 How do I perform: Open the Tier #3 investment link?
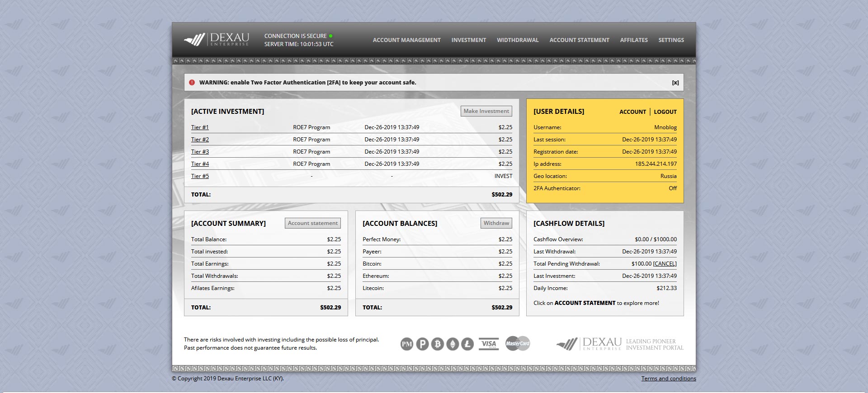point(200,152)
